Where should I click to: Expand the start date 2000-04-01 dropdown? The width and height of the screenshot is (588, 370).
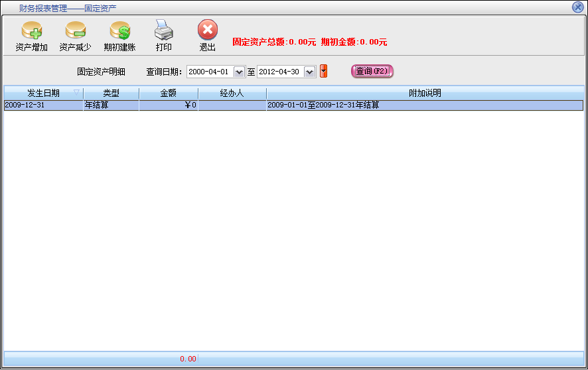point(240,72)
